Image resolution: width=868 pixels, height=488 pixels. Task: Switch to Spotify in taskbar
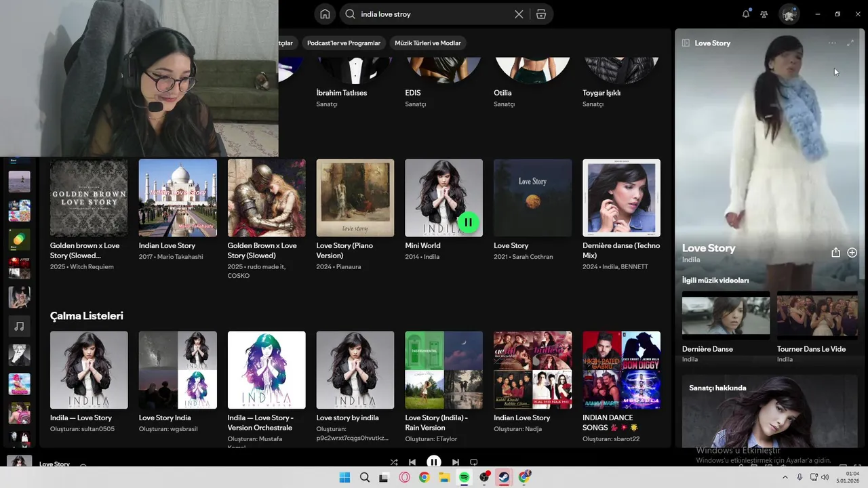click(x=464, y=477)
